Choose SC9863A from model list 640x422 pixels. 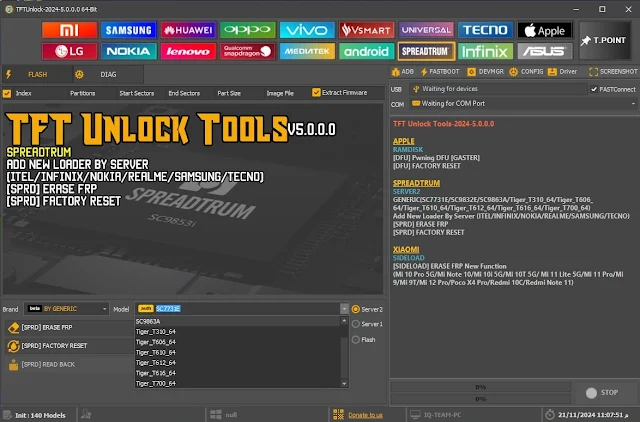(x=238, y=322)
